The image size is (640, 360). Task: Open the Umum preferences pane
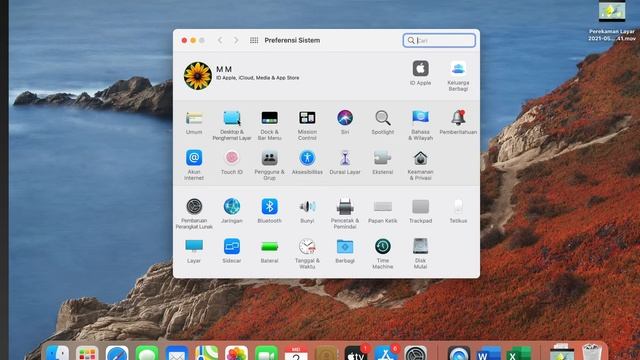point(194,122)
